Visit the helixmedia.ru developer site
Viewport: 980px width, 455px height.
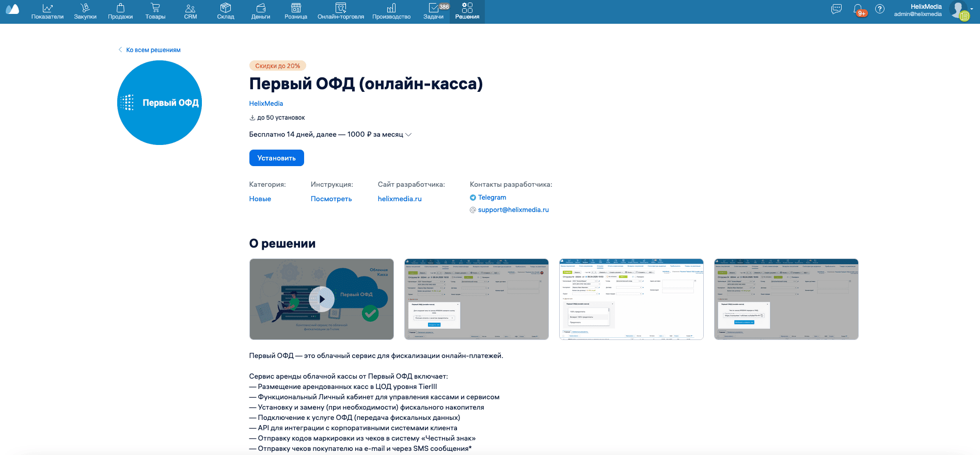coord(400,199)
